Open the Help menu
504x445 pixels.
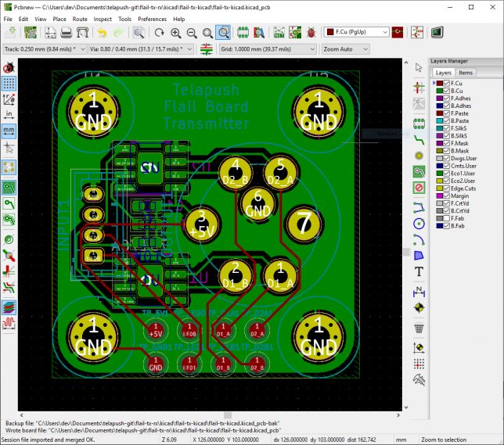(179, 19)
